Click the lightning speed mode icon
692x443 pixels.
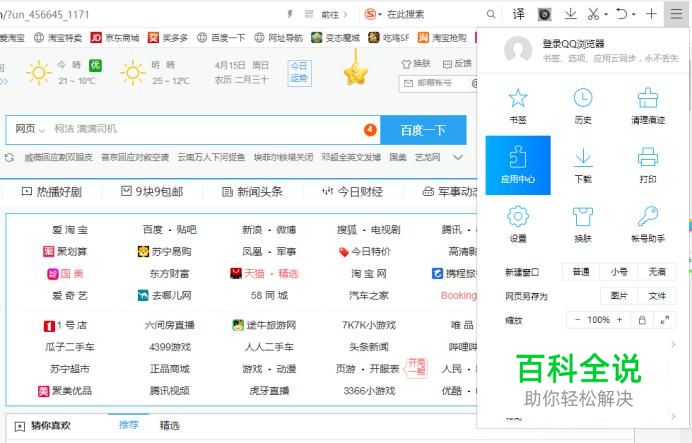[290, 15]
